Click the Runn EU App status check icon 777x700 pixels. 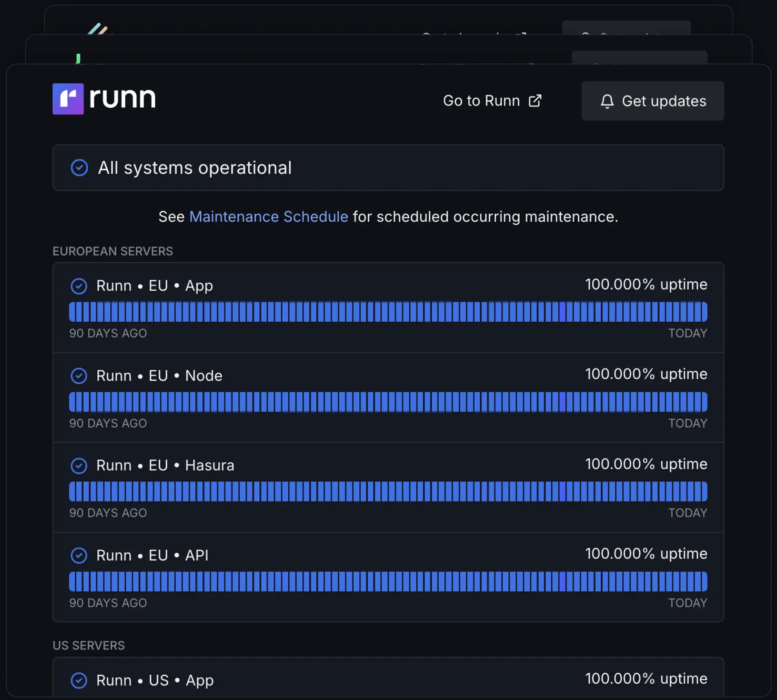click(x=79, y=286)
